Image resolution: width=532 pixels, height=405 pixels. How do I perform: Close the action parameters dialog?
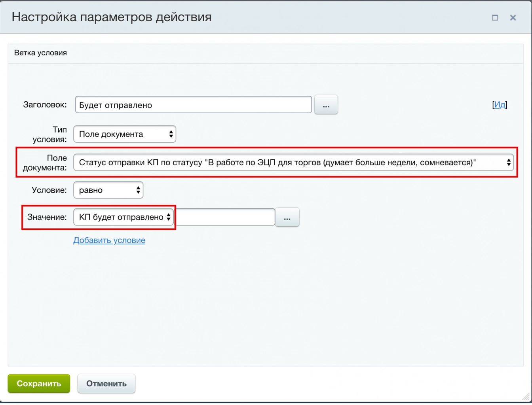point(513,18)
